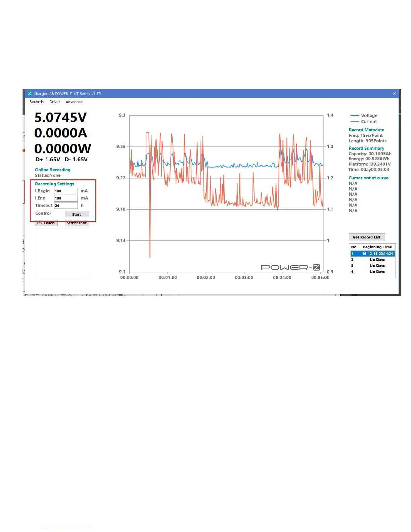
Task: Open the Advanced menu
Action: (x=74, y=102)
